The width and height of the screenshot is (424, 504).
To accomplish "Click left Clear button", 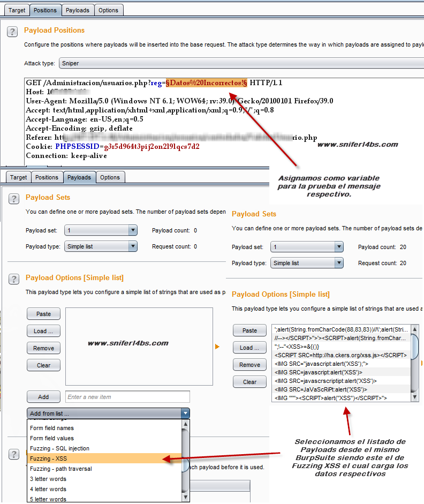I will pyautogui.click(x=43, y=365).
